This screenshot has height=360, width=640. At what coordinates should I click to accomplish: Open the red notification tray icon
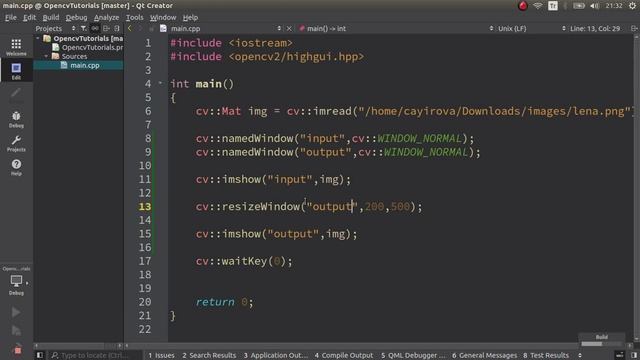point(522,6)
